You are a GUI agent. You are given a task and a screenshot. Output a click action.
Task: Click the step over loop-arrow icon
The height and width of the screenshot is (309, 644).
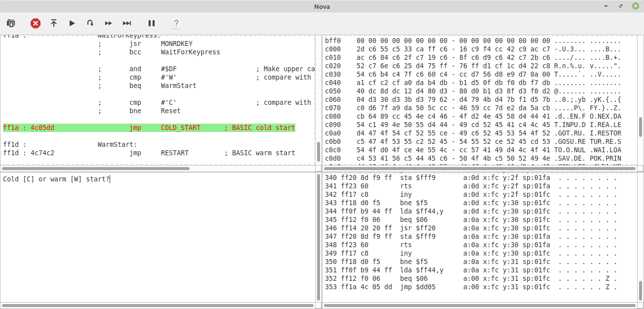(x=90, y=23)
